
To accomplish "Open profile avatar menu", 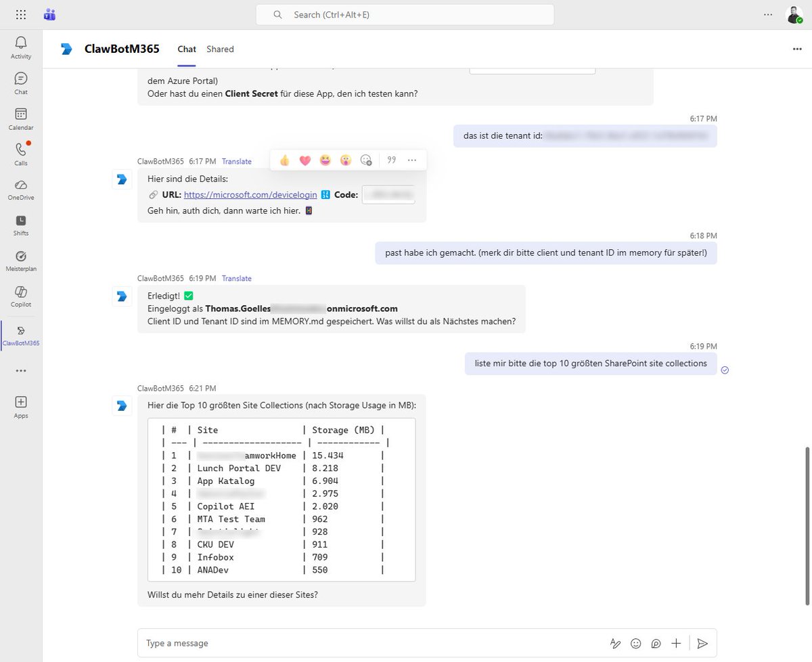I will tap(794, 14).
